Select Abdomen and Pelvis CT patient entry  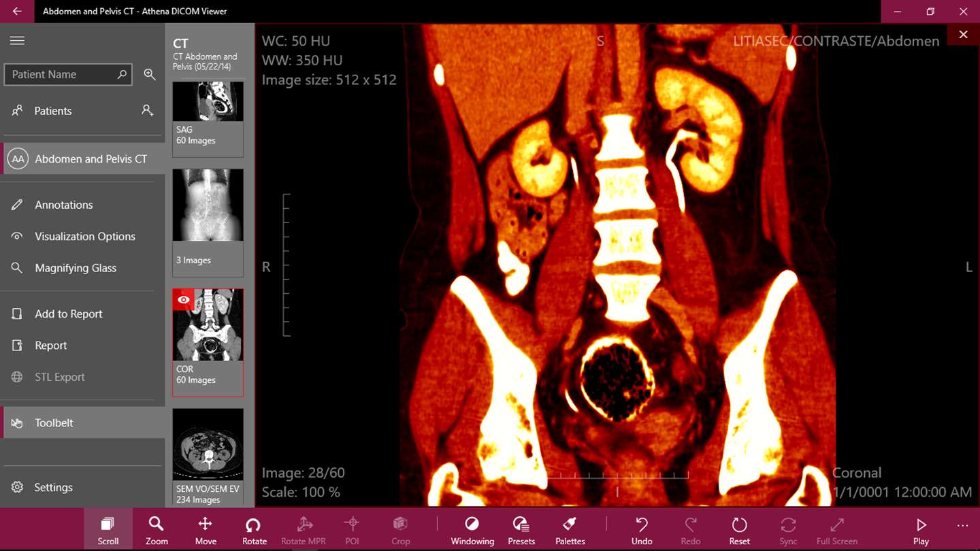[x=82, y=159]
